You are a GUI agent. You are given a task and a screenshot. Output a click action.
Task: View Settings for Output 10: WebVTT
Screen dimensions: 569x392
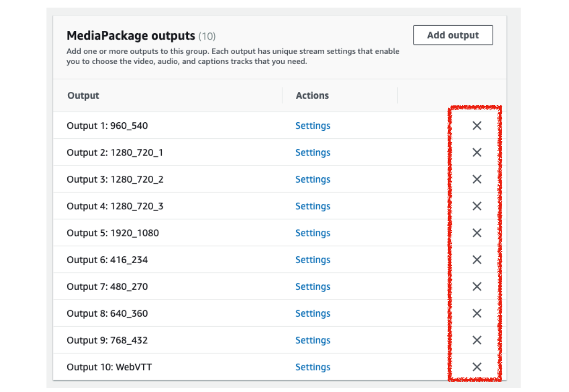pos(312,367)
